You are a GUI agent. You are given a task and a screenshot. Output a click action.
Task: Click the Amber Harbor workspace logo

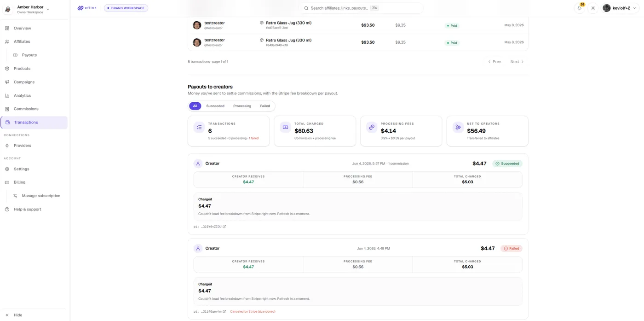point(8,9)
